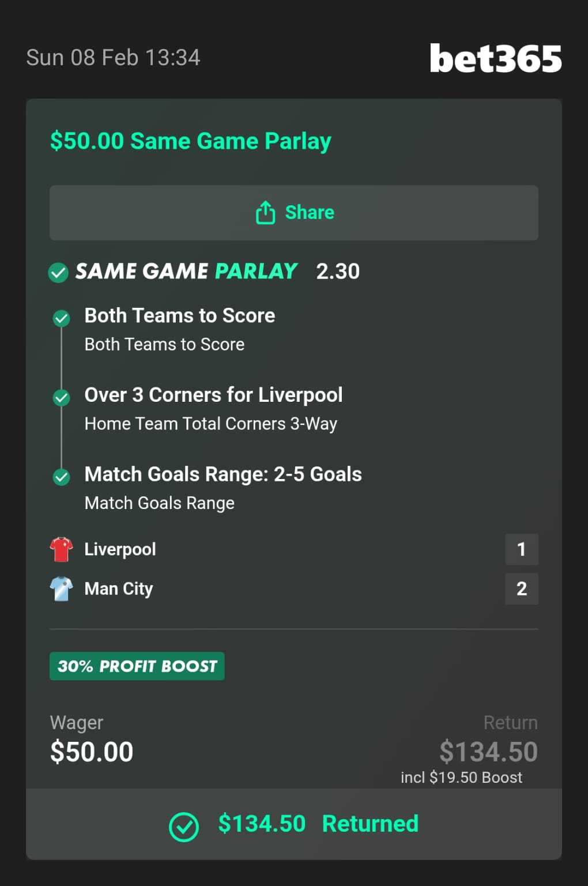Click Man City's score box showing 2

[522, 589]
